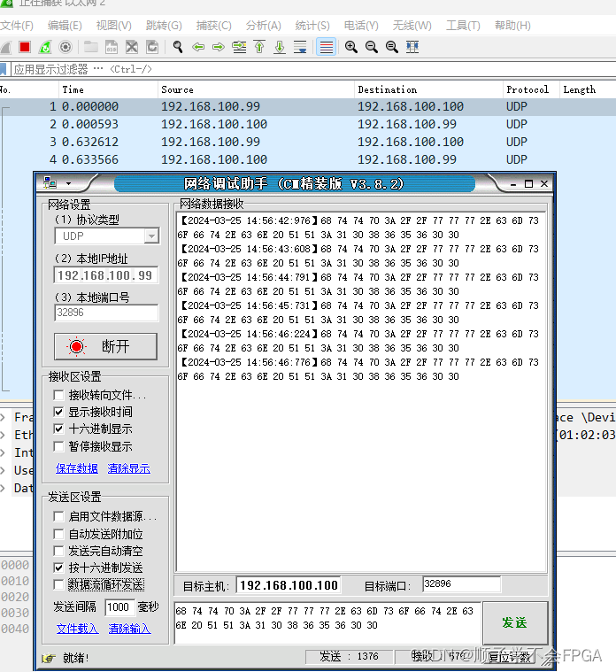Click the display filter bookmark icon
Image resolution: width=616 pixels, height=672 pixels.
3,69
